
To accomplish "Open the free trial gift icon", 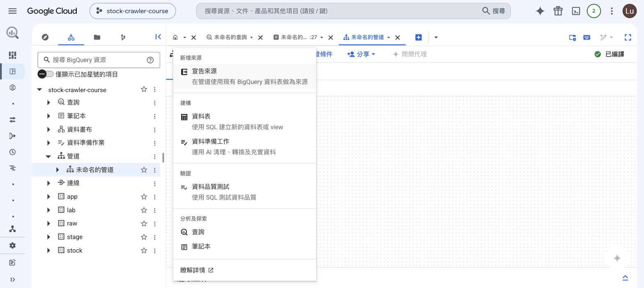I will pyautogui.click(x=558, y=11).
